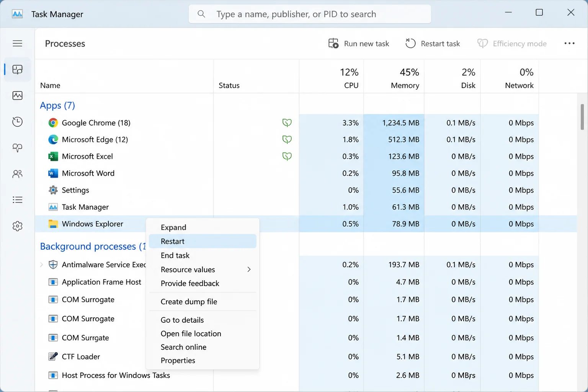Open the Users sidebar icon

tap(18, 174)
